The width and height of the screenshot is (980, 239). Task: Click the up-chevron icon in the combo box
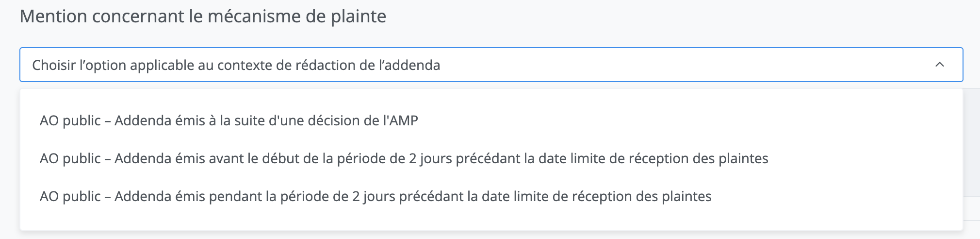(939, 65)
